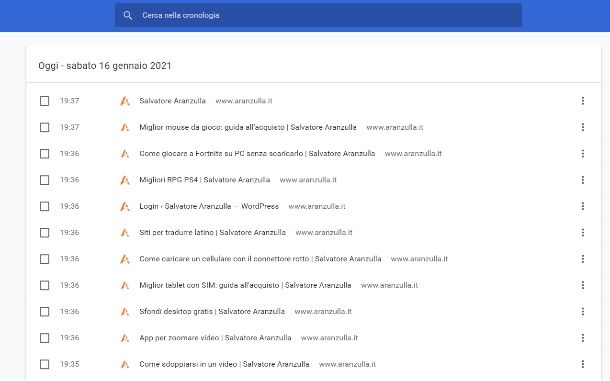This screenshot has width=610, height=381.
Task: Open 'Miglior mouse da gioco: guida all'acquisto' link
Action: point(248,127)
